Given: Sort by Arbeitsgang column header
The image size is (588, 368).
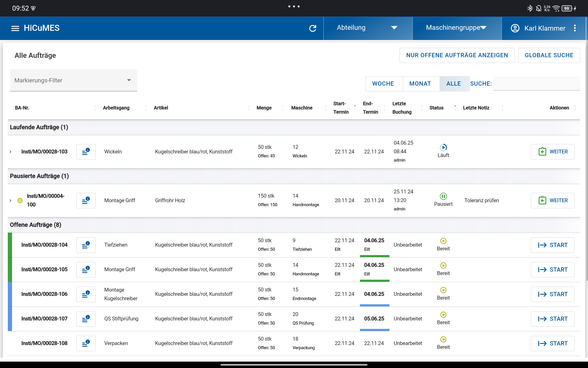Looking at the screenshot, I should point(116,108).
